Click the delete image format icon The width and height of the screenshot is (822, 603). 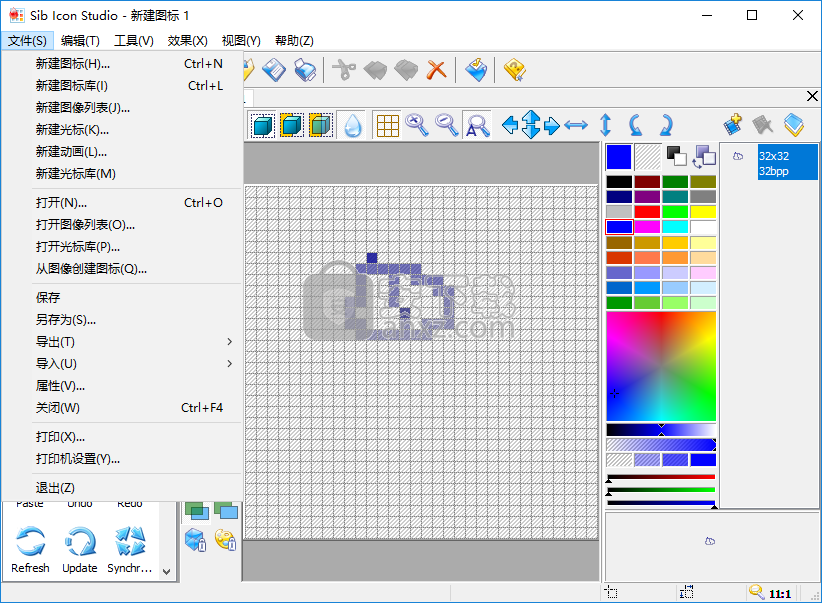tap(762, 125)
